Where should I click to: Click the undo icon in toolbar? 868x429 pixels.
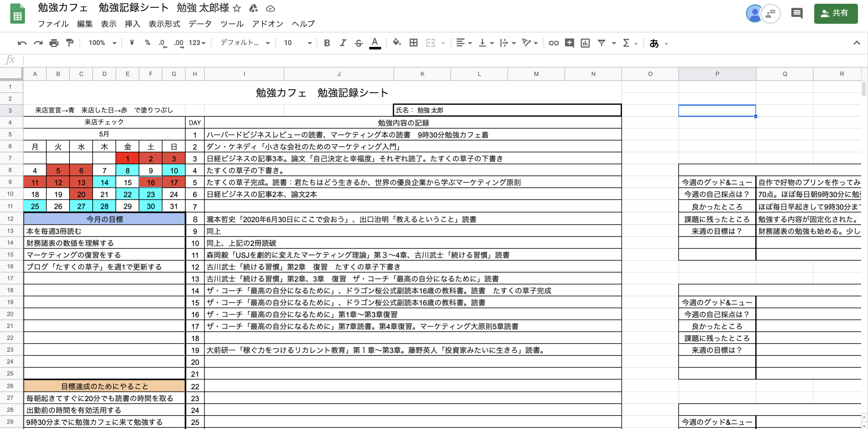(22, 43)
